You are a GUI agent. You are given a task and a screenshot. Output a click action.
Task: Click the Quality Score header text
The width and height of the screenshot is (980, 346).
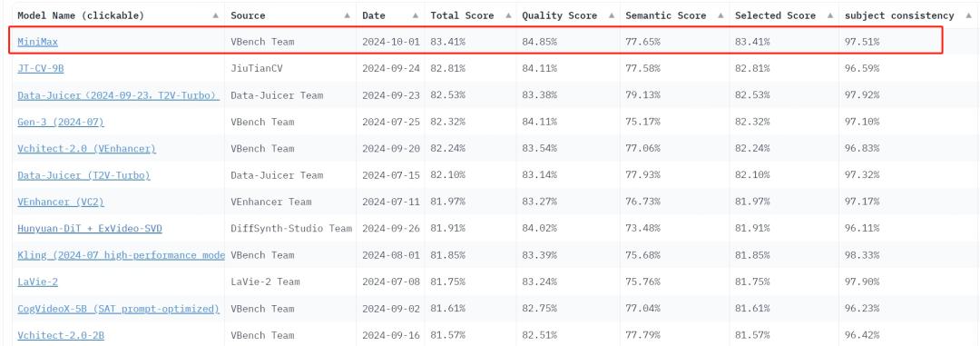[x=559, y=15]
